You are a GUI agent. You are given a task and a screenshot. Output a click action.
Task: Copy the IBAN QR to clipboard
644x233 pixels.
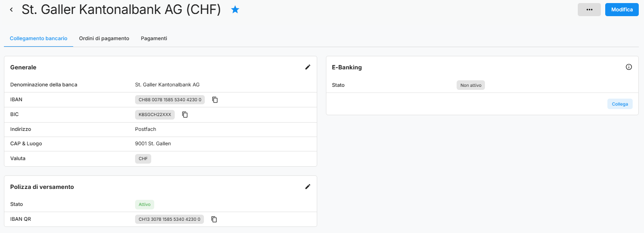click(x=214, y=219)
